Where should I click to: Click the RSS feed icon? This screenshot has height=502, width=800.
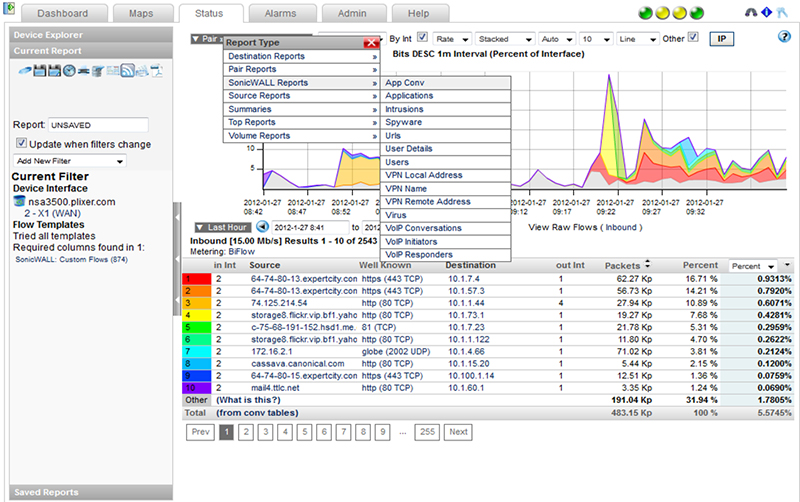pyautogui.click(x=128, y=70)
